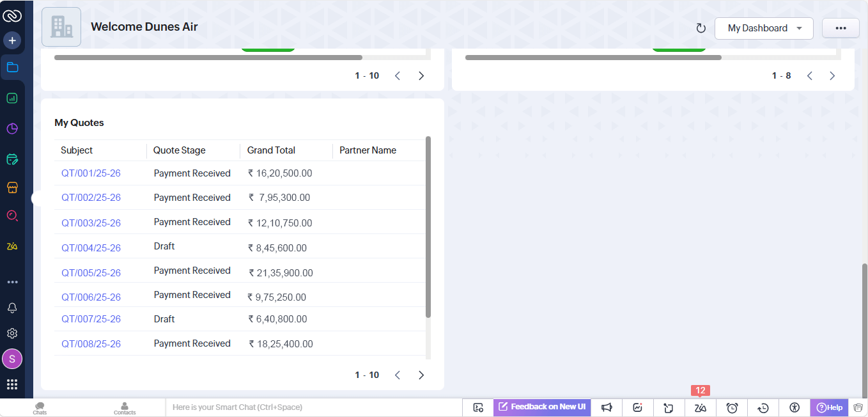The height and width of the screenshot is (417, 868).
Task: Open the recent items history icon
Action: tap(763, 407)
